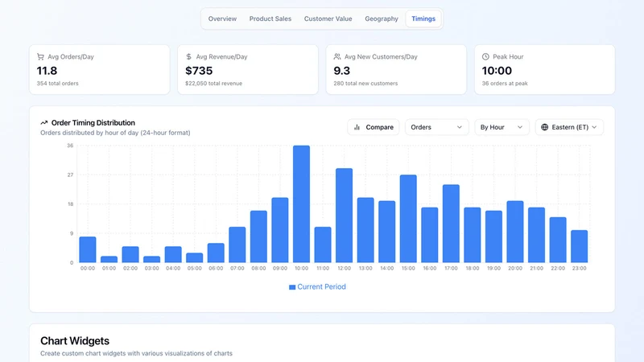644x362 pixels.
Task: Open the Customer Value tab
Action: pyautogui.click(x=328, y=19)
